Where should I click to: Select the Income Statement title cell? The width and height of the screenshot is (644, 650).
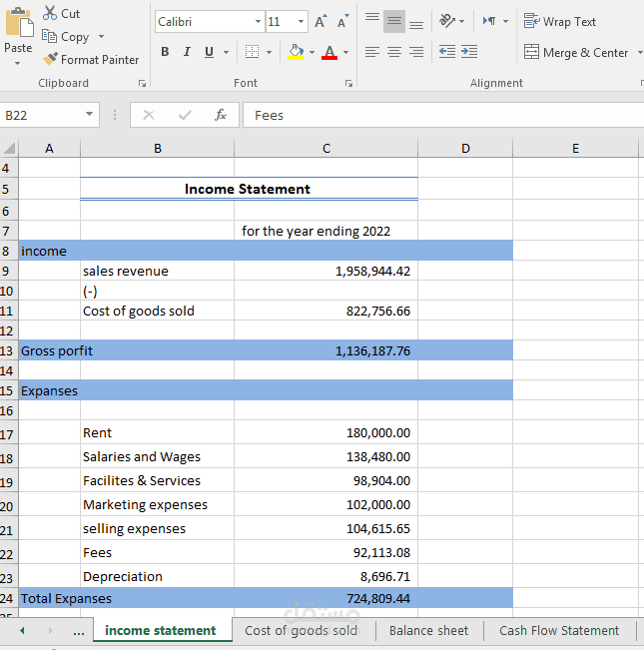[249, 189]
